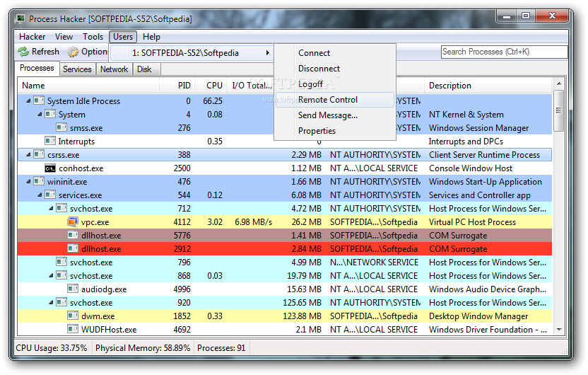Choose Remote Control from the submenu
The width and height of the screenshot is (588, 375).
pyautogui.click(x=335, y=100)
